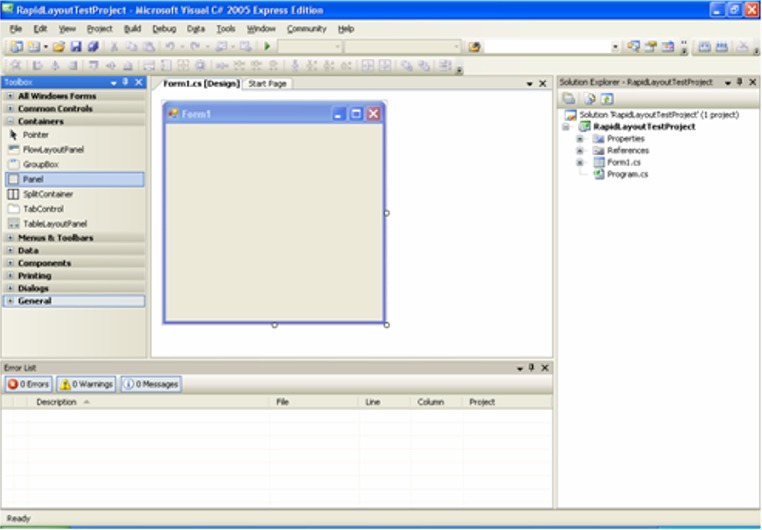
Task: Click the Align Lefts layout icon
Action: (37, 66)
